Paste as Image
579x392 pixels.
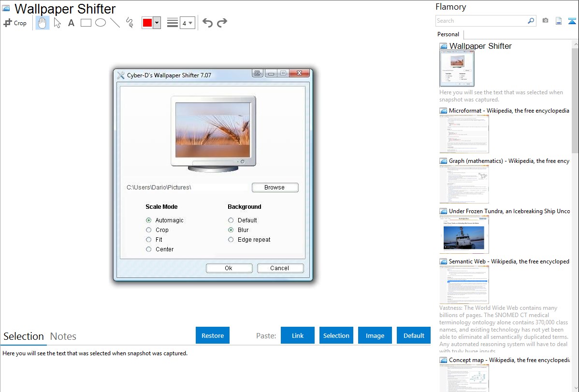pos(375,335)
